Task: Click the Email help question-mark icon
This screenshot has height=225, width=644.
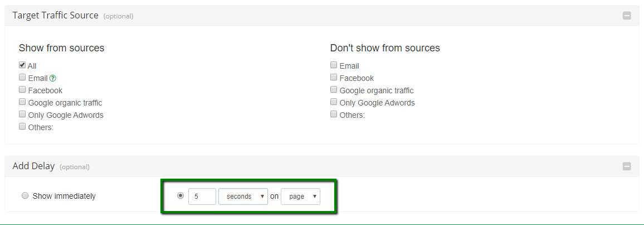Action: 53,79
